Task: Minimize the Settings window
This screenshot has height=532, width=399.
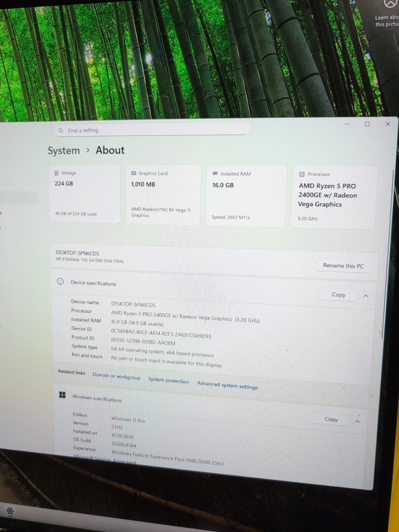Action: coord(347,124)
